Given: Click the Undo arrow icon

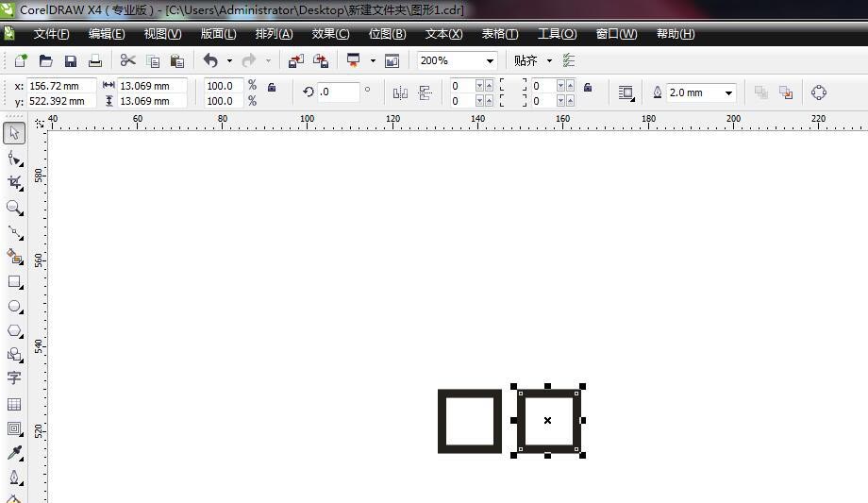Looking at the screenshot, I should click(211, 59).
